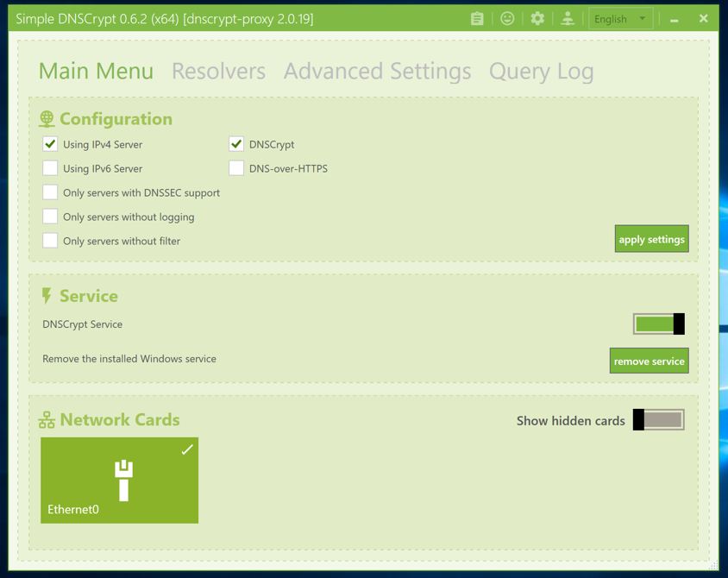
Task: Check Only servers without logging
Action: tap(50, 217)
